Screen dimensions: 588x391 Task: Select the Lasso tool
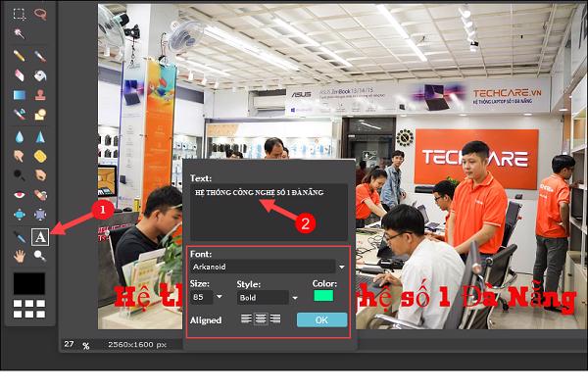pos(40,14)
